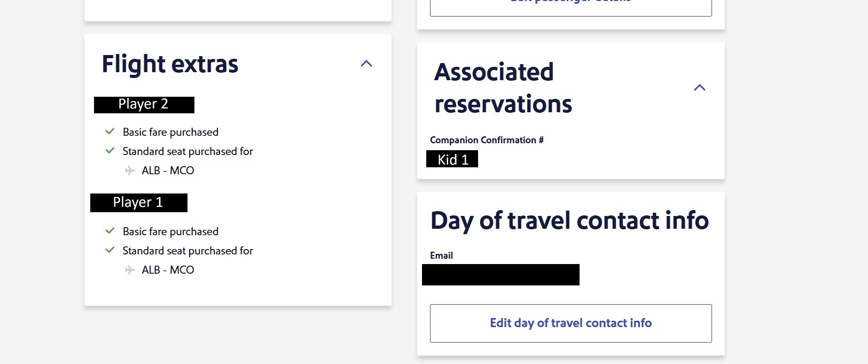This screenshot has width=868, height=364.
Task: Click Player 1's ALB - MCO route text
Action: coord(168,270)
